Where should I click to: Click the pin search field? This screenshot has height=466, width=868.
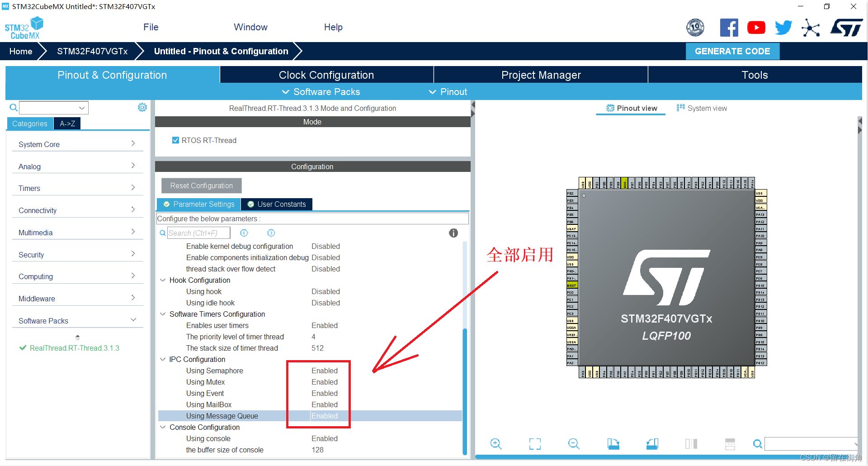click(811, 444)
